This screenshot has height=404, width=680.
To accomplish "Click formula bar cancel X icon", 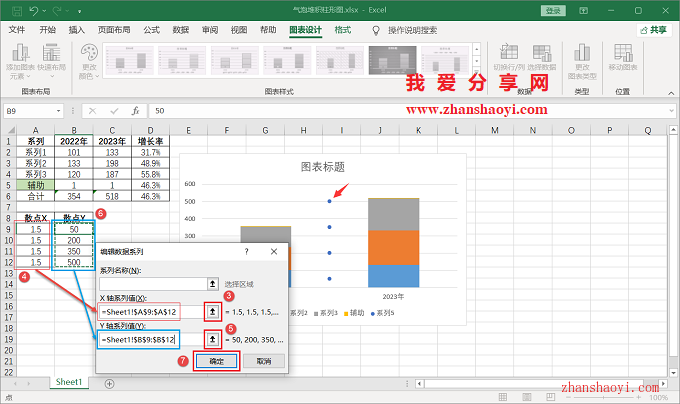I will point(92,111).
